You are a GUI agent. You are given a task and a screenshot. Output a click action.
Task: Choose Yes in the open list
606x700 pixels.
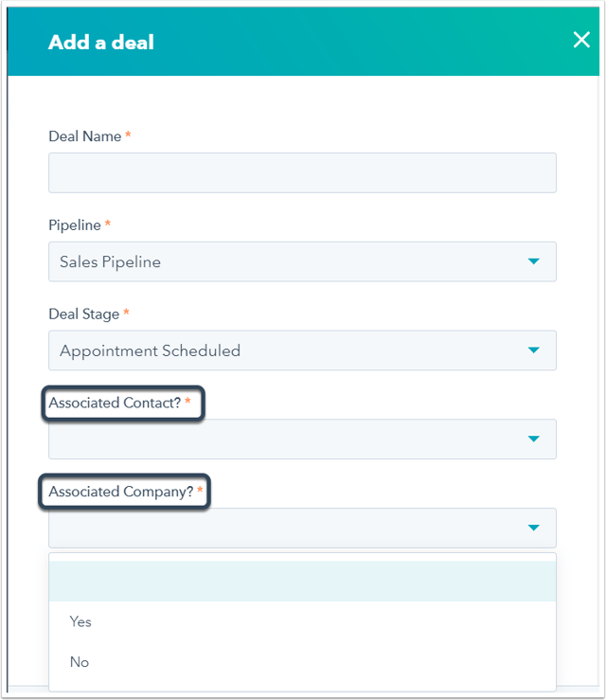(80, 621)
